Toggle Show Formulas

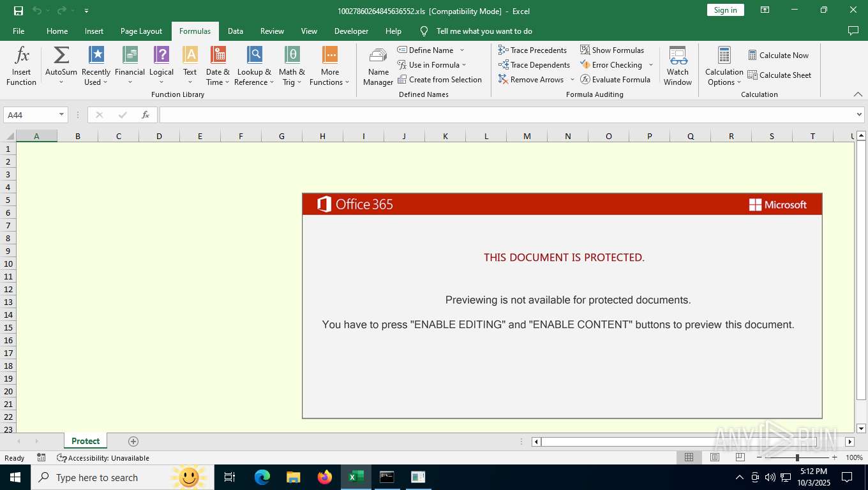pos(611,50)
